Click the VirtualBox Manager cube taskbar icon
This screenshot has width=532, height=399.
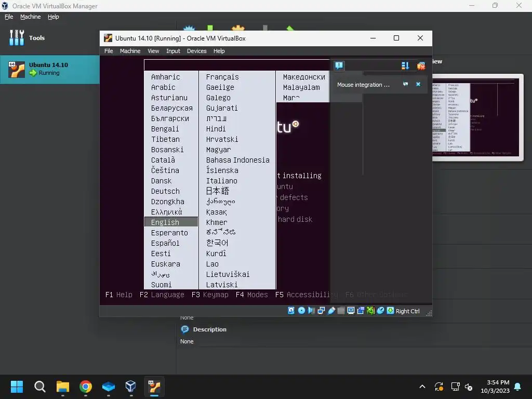pos(130,387)
